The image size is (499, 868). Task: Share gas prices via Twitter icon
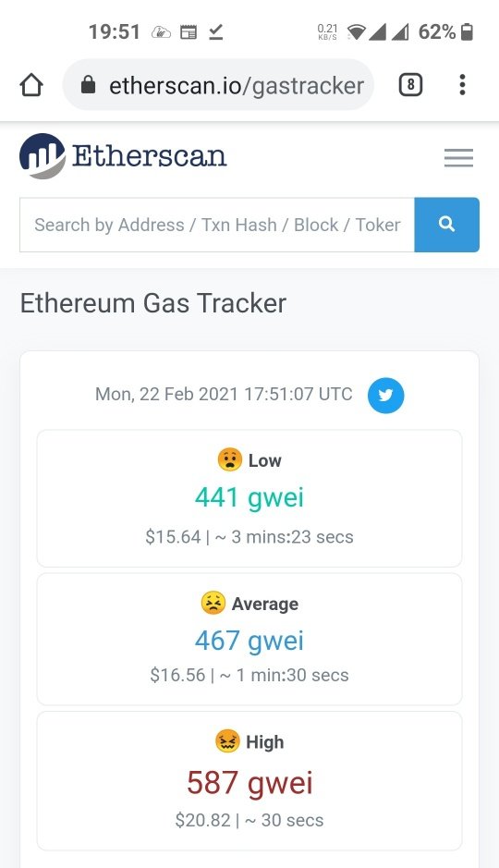pos(385,396)
